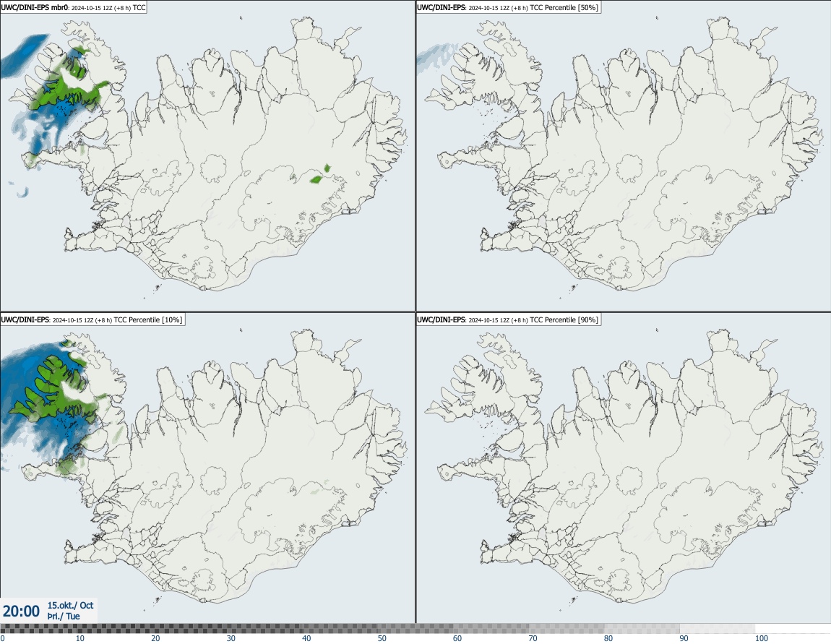The image size is (831, 644).
Task: Click the 10 label on the scale
Action: point(79,638)
